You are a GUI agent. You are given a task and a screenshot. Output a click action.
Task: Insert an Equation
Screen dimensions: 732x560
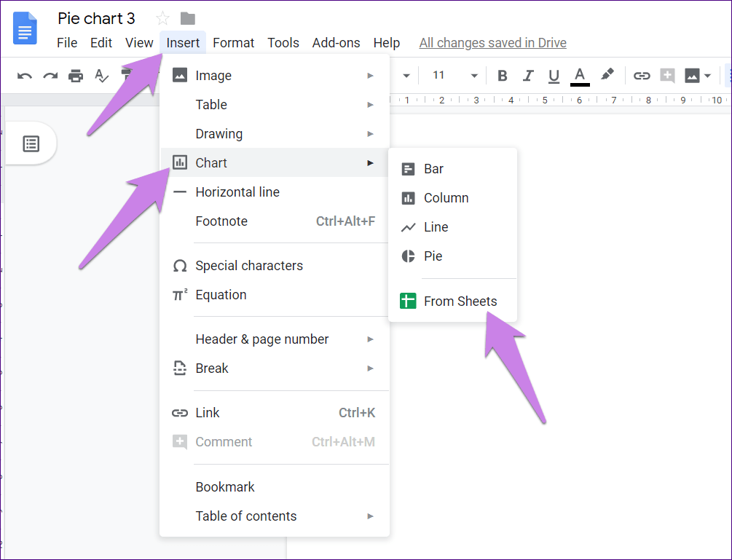tap(275, 295)
